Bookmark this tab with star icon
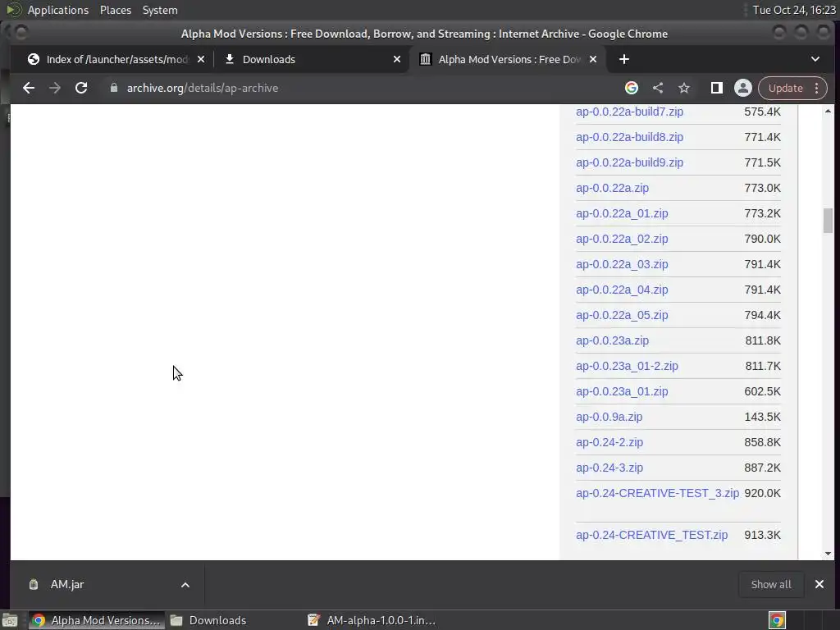 (x=684, y=88)
